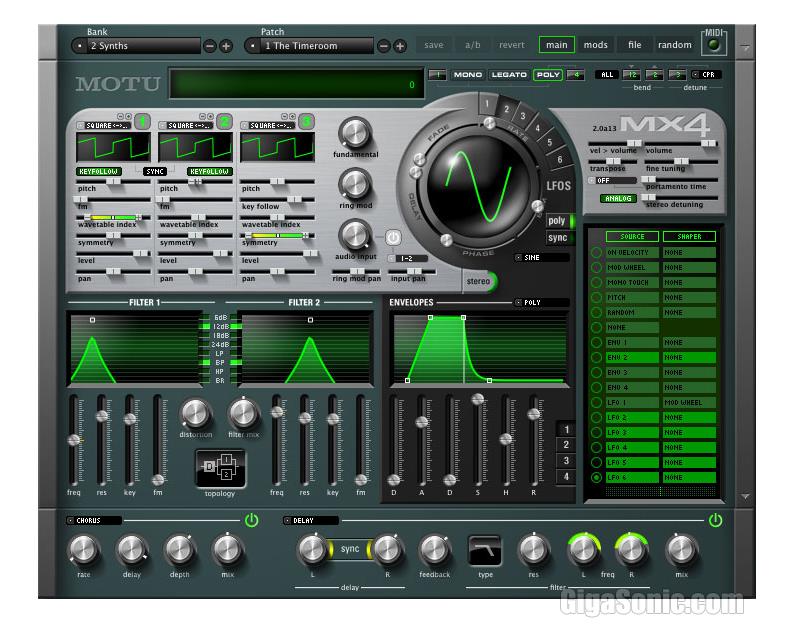Open the Envelopes POLY dropdown
Image resolution: width=794 pixels, height=624 pixels.
542,302
